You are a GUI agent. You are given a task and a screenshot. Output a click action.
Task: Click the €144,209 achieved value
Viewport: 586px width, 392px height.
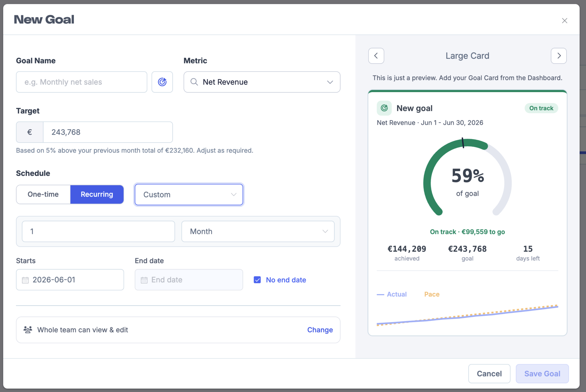[407, 249]
